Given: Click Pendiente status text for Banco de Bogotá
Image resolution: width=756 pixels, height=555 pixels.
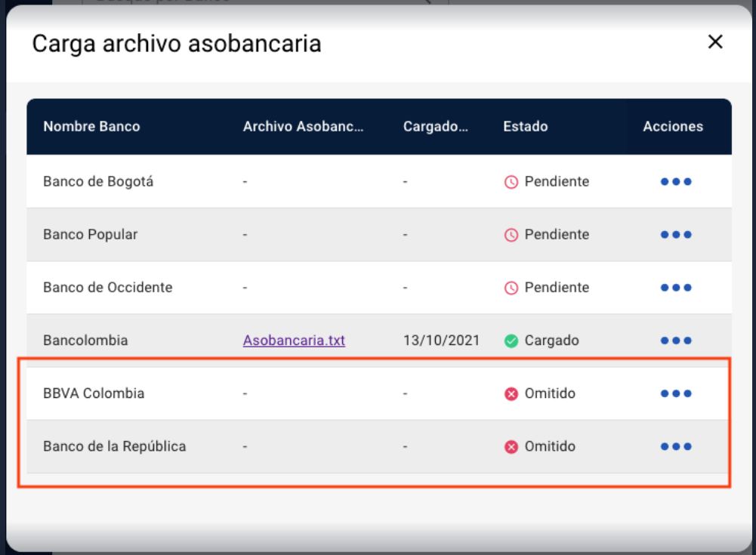Looking at the screenshot, I should coord(557,182).
